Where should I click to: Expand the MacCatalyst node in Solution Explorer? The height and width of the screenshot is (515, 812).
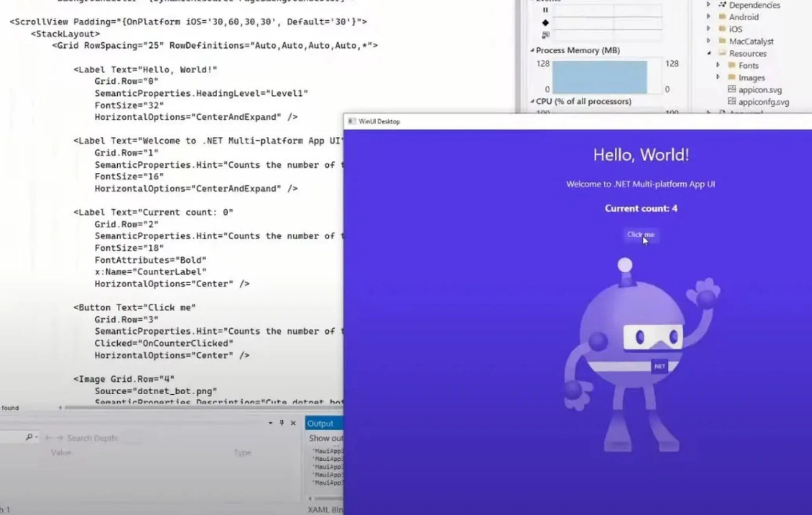tap(709, 41)
